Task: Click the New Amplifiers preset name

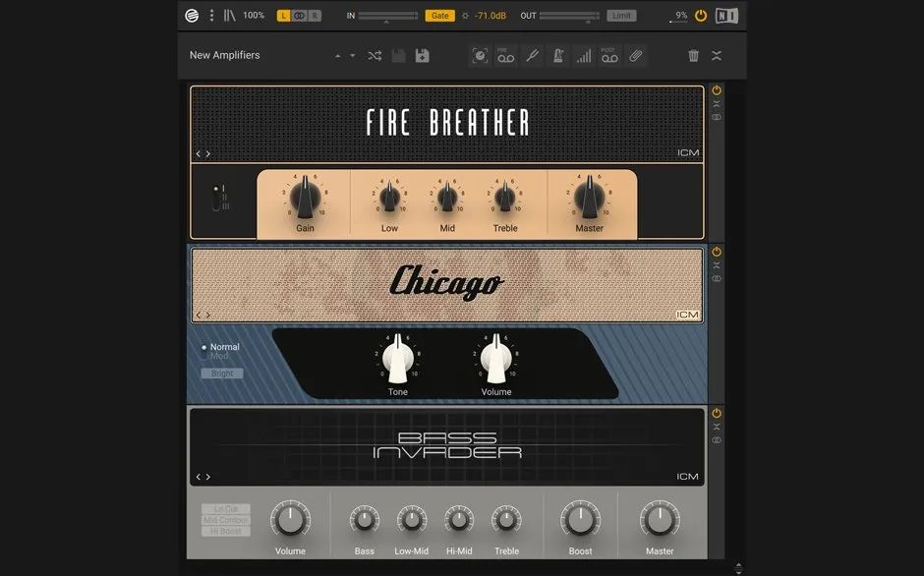Action: tap(224, 55)
